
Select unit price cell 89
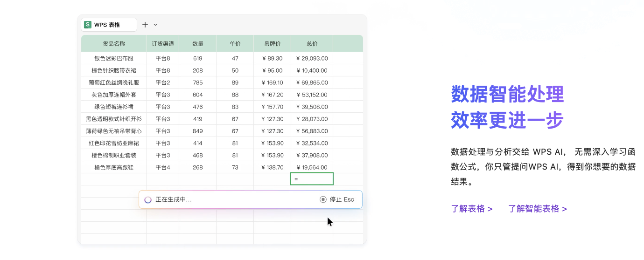235,82
